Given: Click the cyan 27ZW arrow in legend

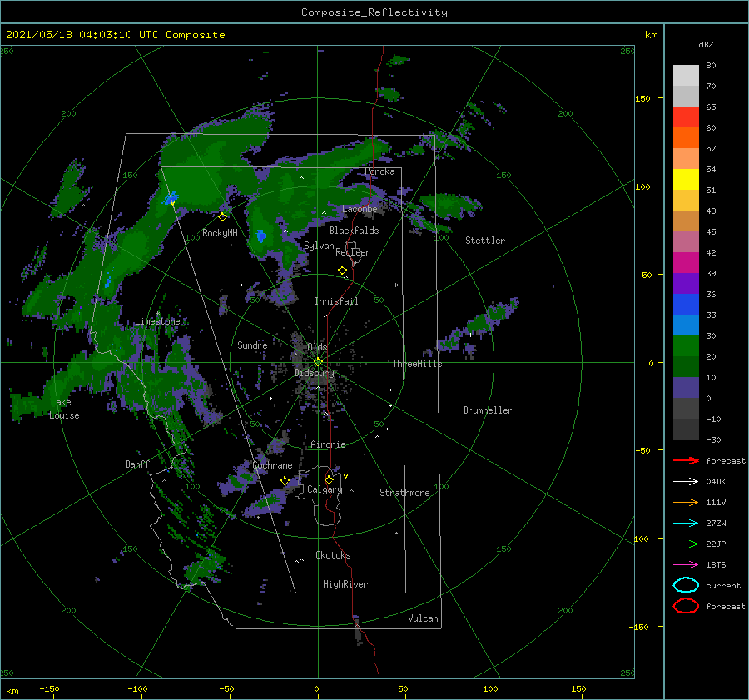Looking at the screenshot, I should [x=686, y=524].
